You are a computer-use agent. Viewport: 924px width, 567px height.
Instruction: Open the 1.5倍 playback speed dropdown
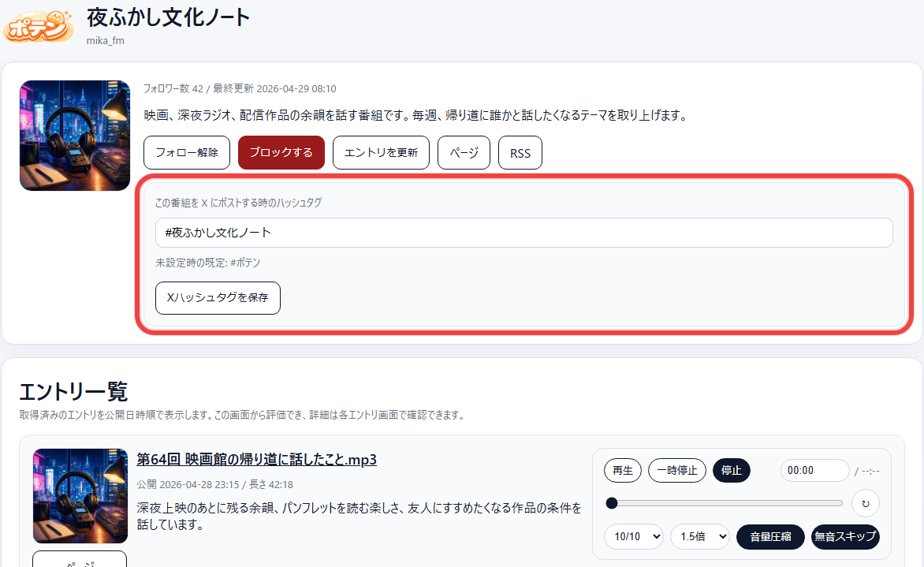(x=700, y=536)
